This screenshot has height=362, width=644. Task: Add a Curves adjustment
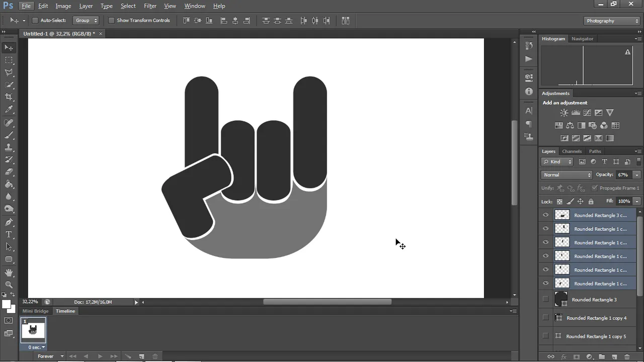point(587,113)
